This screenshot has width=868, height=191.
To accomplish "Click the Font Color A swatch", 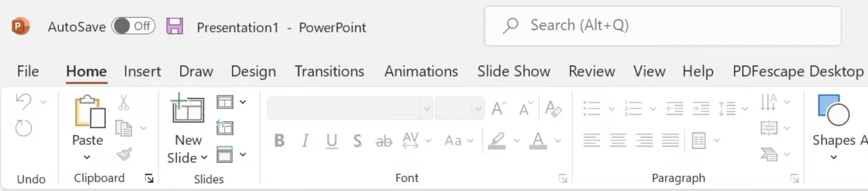I will 538,140.
